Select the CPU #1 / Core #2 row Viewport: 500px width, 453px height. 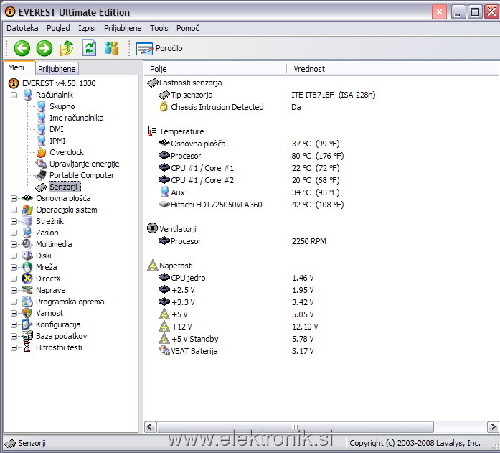pyautogui.click(x=249, y=180)
